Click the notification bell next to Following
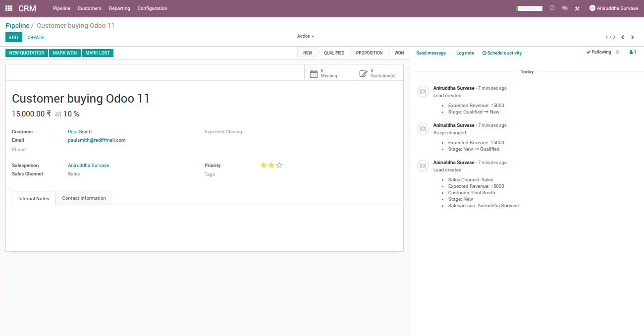 (x=617, y=52)
